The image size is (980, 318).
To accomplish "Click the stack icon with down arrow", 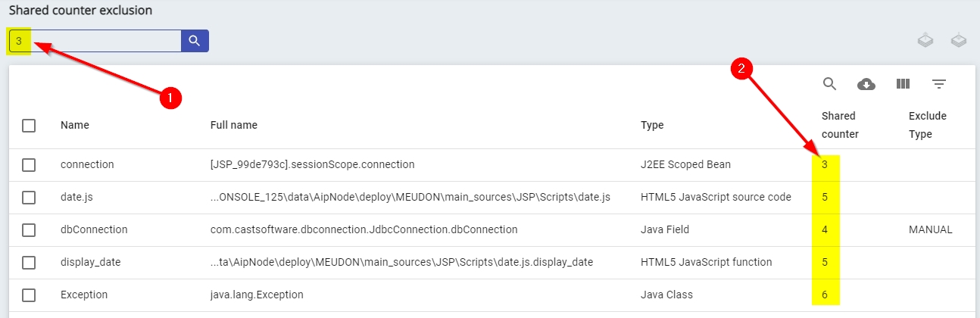I will coord(959,40).
